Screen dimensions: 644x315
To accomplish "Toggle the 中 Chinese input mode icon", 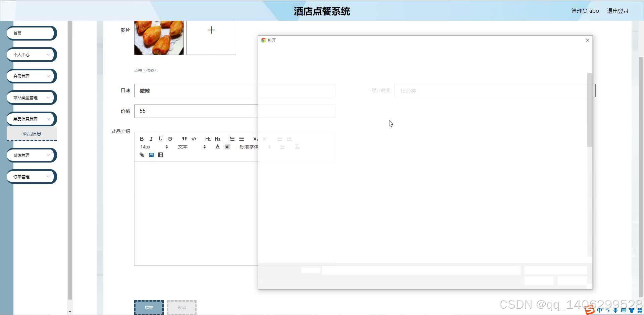I will (599, 310).
